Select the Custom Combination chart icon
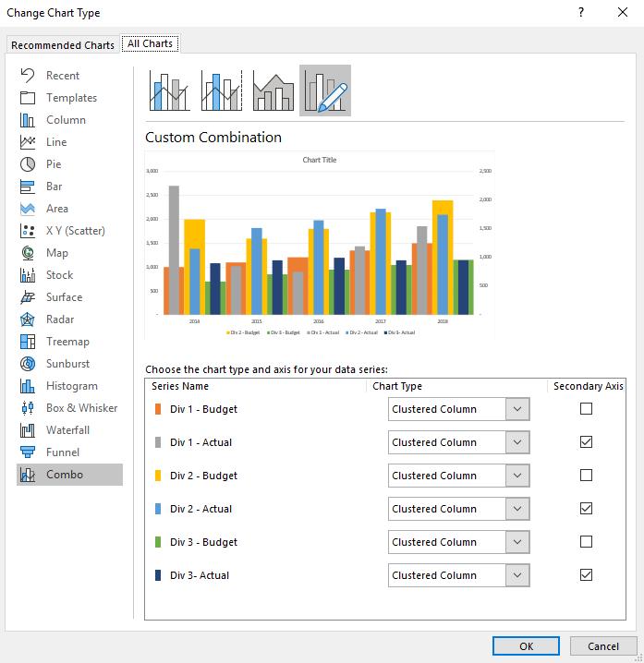This screenshot has height=663, width=644. click(x=325, y=90)
